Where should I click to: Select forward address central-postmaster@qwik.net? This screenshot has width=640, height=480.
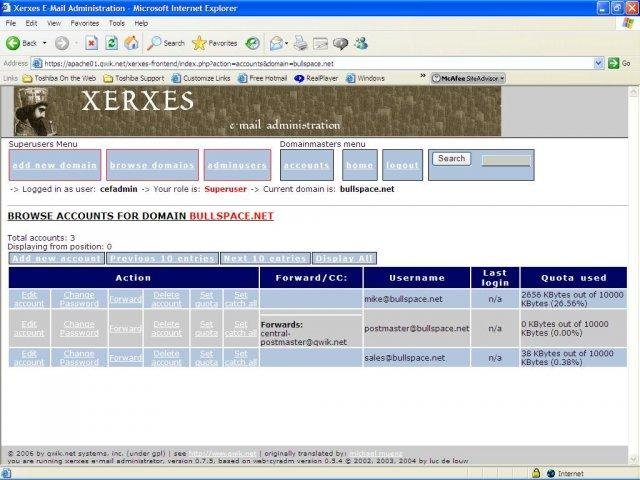304,338
